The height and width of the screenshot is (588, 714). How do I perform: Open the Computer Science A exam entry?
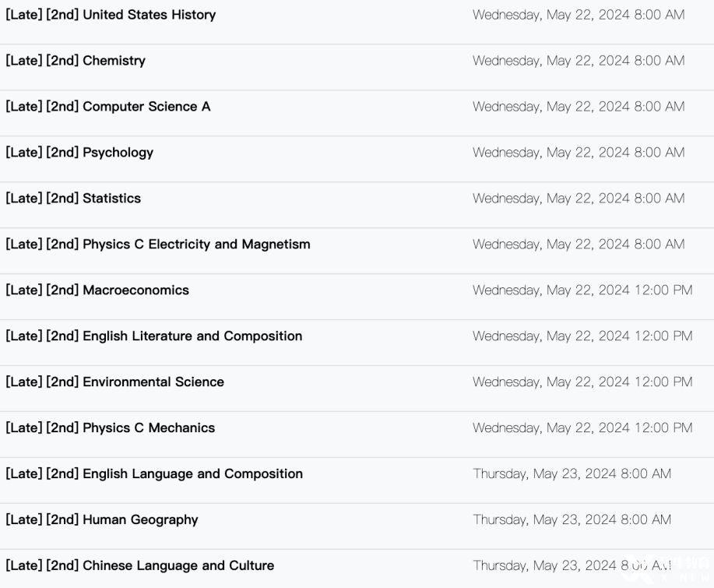point(108,107)
